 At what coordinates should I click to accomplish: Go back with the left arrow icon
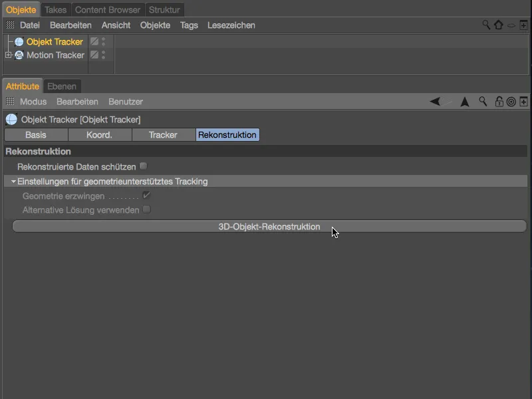click(x=435, y=101)
